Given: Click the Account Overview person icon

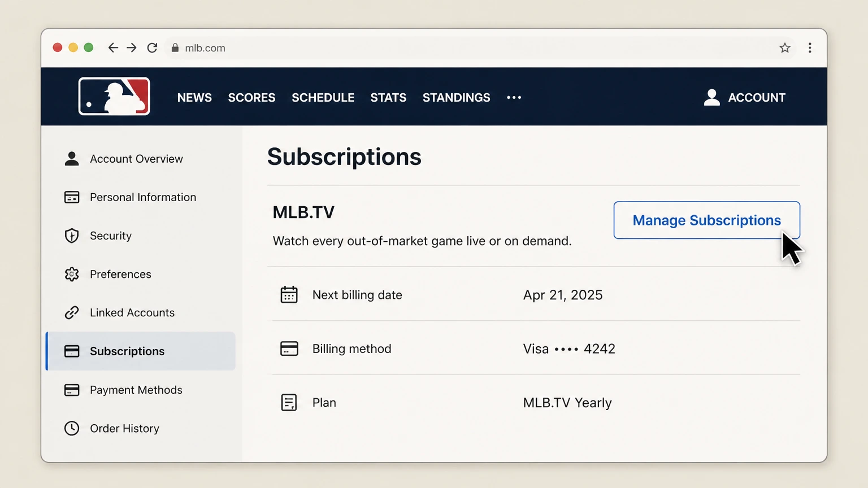Looking at the screenshot, I should 72,159.
